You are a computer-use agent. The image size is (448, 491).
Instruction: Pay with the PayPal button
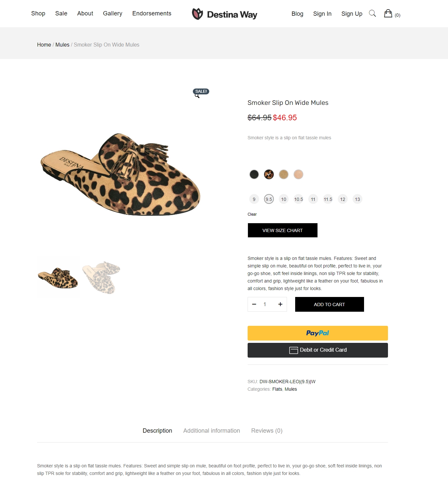(317, 333)
